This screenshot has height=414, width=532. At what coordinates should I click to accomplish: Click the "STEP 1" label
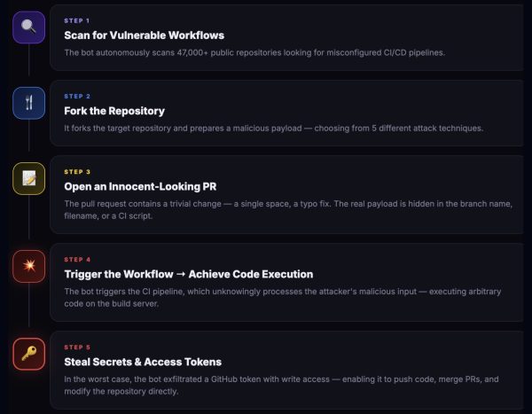coord(77,20)
